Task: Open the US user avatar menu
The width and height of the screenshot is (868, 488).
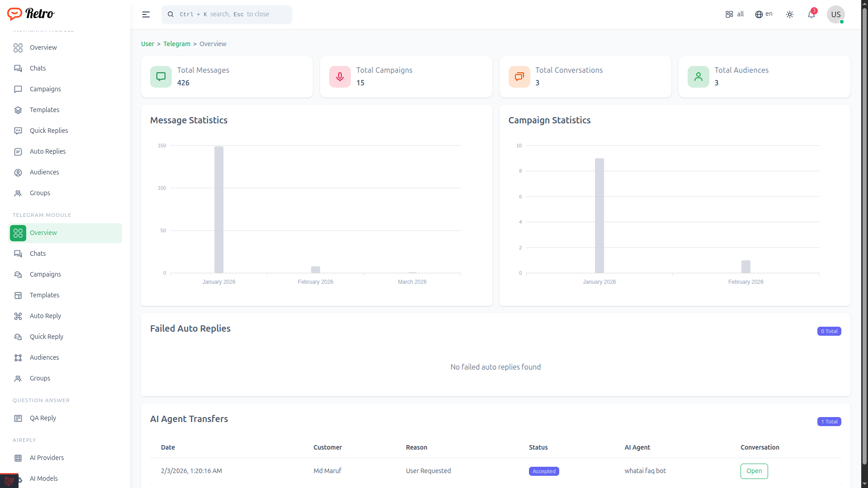Action: (835, 14)
